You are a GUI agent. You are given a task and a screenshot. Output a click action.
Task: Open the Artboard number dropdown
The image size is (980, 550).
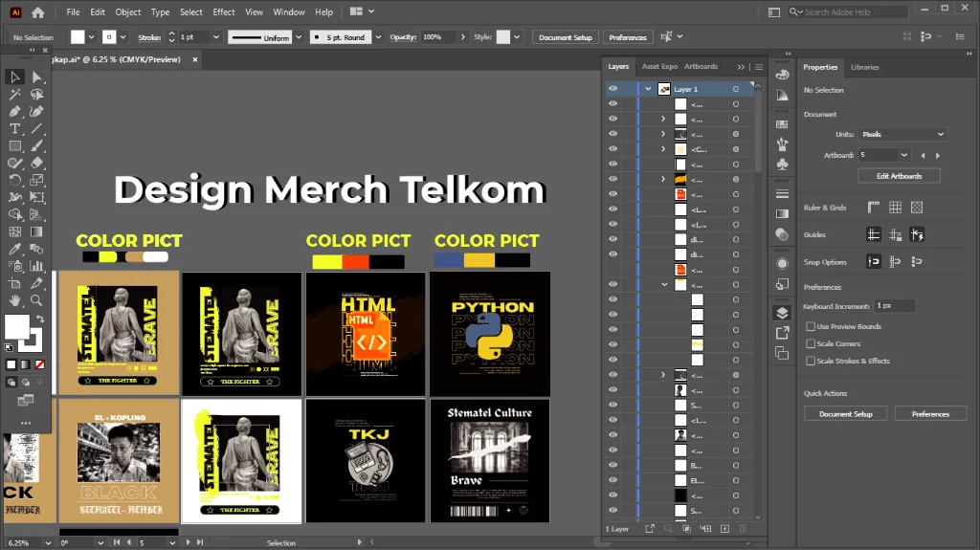pyautogui.click(x=903, y=155)
